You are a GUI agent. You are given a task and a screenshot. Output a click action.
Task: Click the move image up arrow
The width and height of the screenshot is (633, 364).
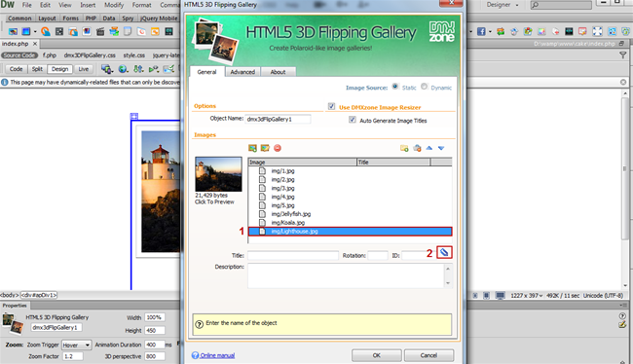pos(429,148)
